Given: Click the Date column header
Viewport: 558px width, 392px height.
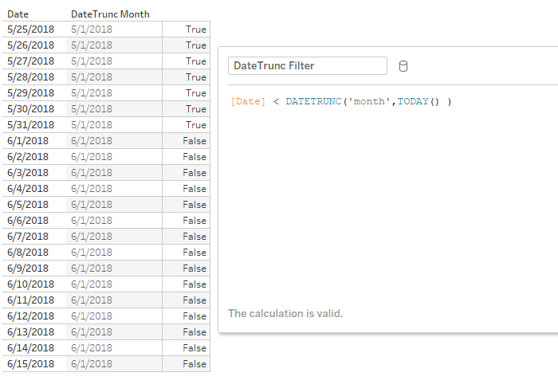Looking at the screenshot, I should (x=18, y=14).
